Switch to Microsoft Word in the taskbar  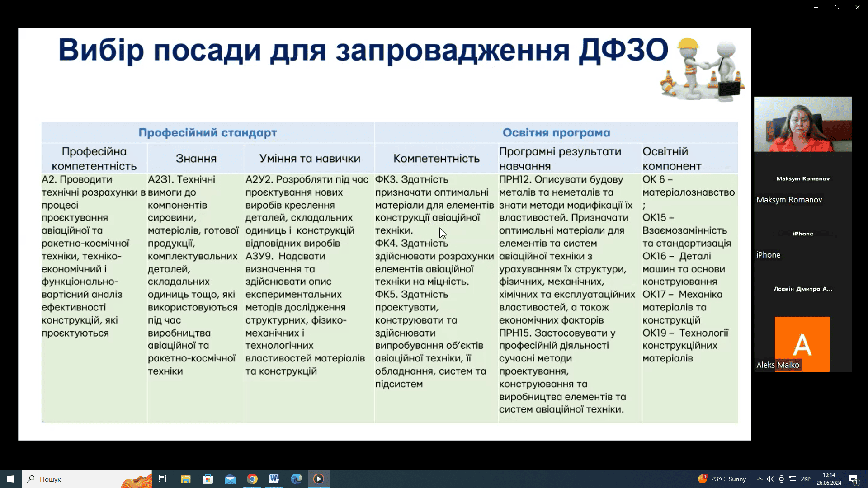point(274,479)
